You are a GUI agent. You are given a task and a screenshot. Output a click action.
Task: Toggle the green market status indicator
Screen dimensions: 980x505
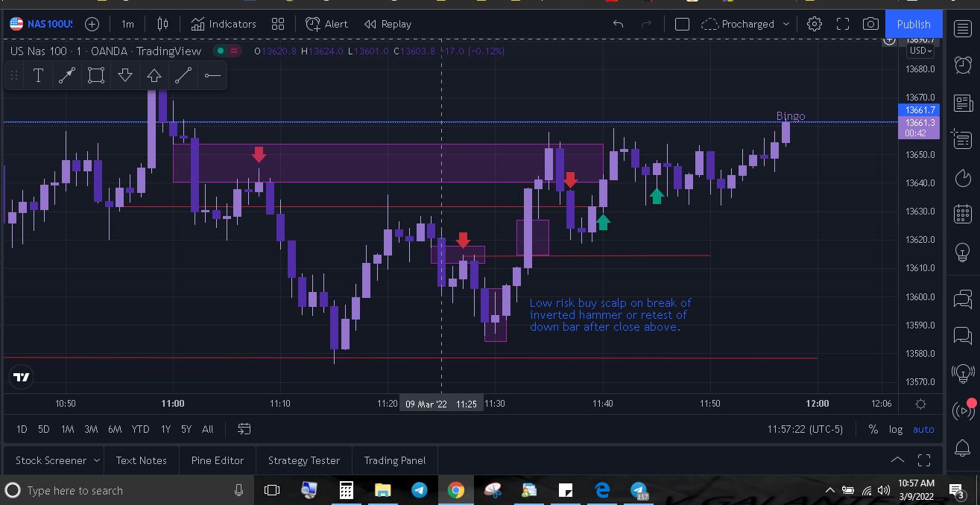click(219, 51)
